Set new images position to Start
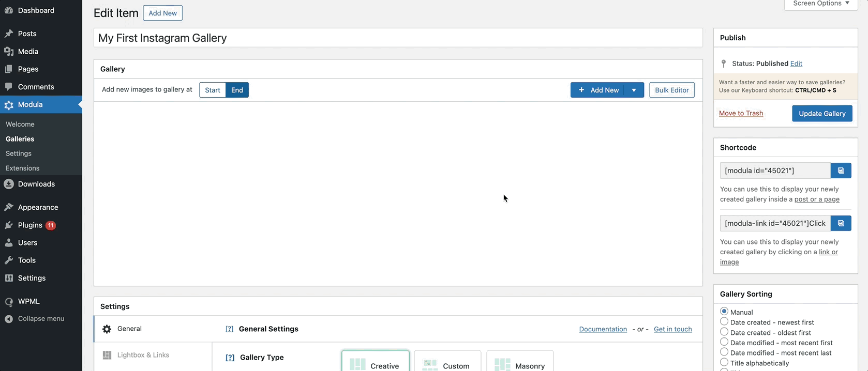Viewport: 868px width, 371px height. coord(212,90)
